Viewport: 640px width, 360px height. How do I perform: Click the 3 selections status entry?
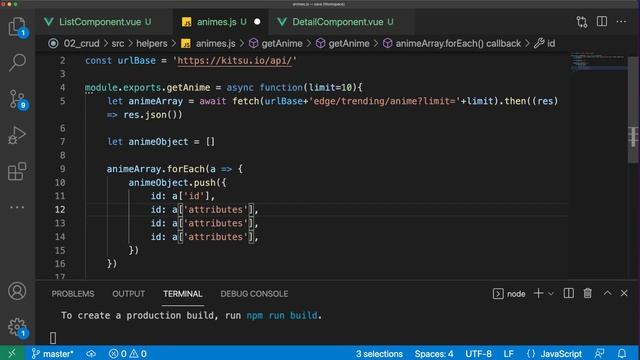tap(379, 353)
